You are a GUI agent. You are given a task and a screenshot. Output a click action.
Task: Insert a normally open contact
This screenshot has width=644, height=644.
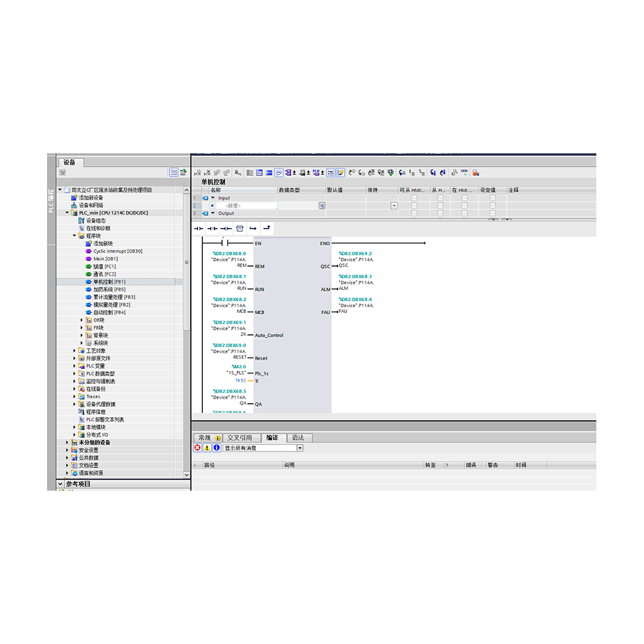pyautogui.click(x=199, y=229)
